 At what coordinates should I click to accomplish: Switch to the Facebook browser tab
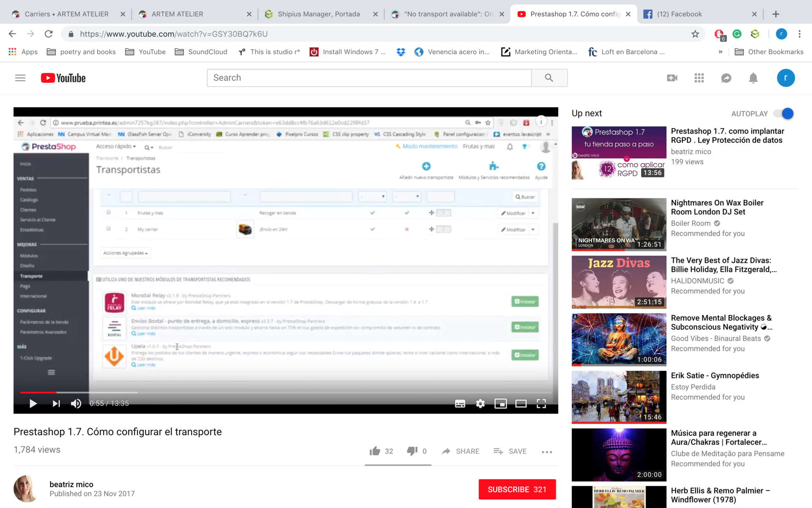(679, 14)
